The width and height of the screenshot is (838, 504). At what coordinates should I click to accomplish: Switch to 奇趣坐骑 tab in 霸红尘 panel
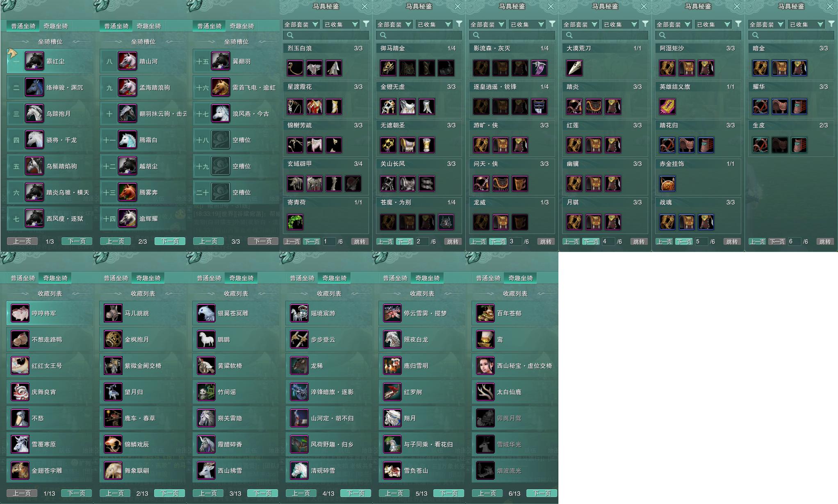tap(56, 26)
